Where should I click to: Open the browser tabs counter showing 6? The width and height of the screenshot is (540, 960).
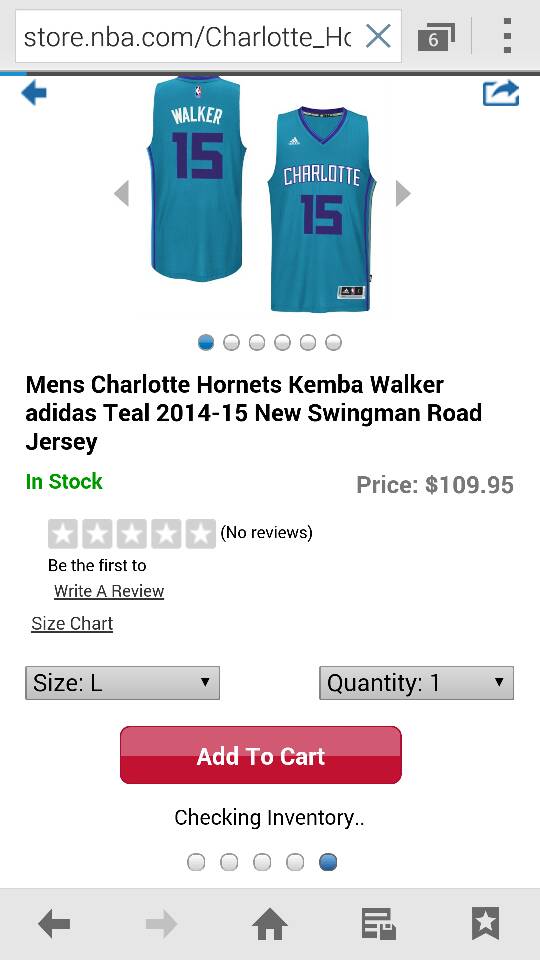click(x=436, y=38)
